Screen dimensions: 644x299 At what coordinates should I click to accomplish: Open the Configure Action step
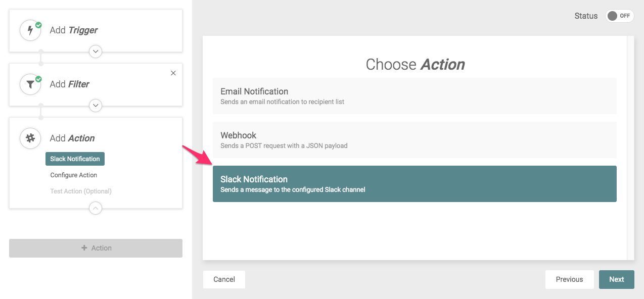(73, 175)
